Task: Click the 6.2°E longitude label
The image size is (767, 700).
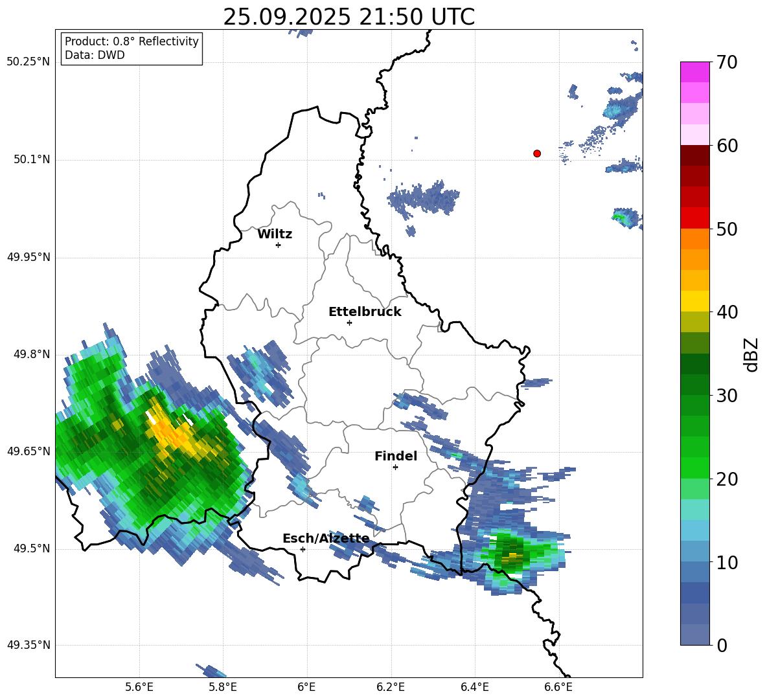Action: (391, 687)
